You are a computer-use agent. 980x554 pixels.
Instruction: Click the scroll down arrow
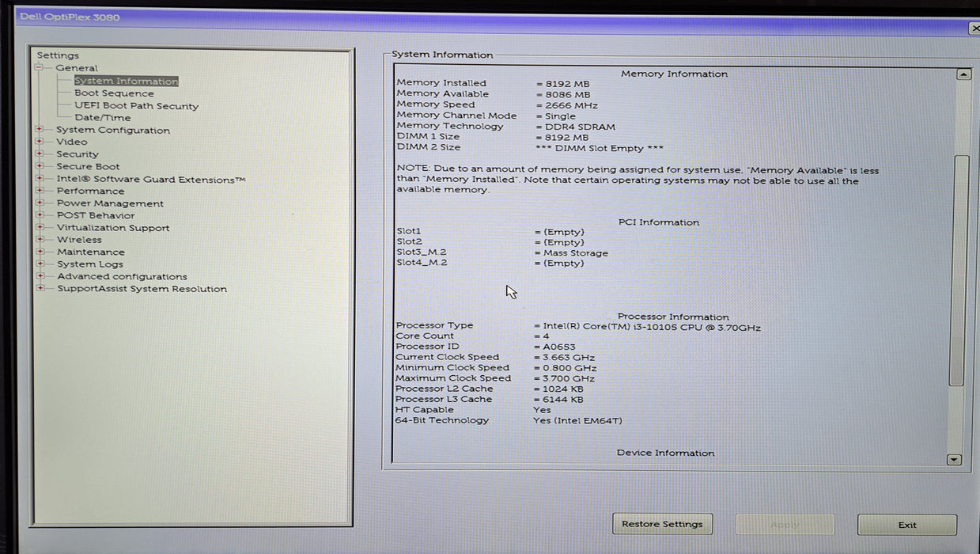click(954, 459)
